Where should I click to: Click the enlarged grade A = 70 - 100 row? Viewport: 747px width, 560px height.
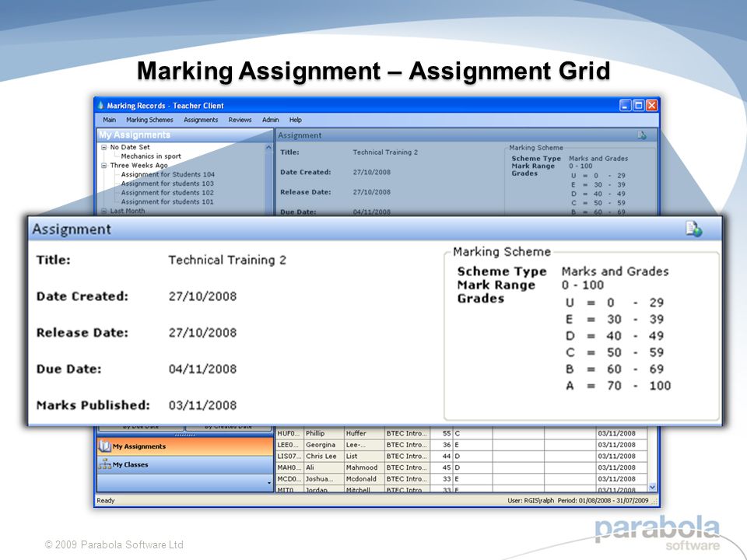tap(618, 386)
